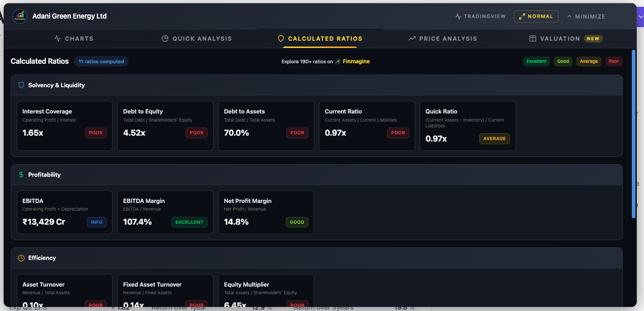Switch to the Calculated Ratios tab

(320, 38)
